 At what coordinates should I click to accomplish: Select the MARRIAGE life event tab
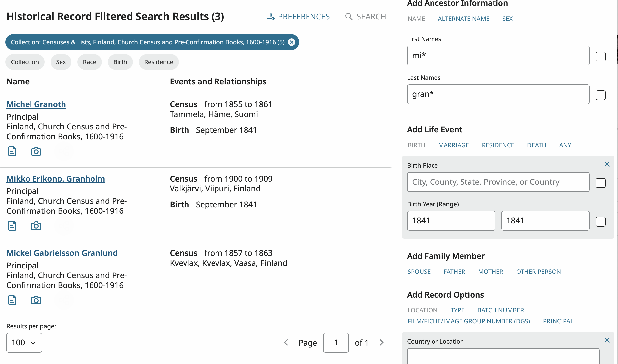[453, 145]
